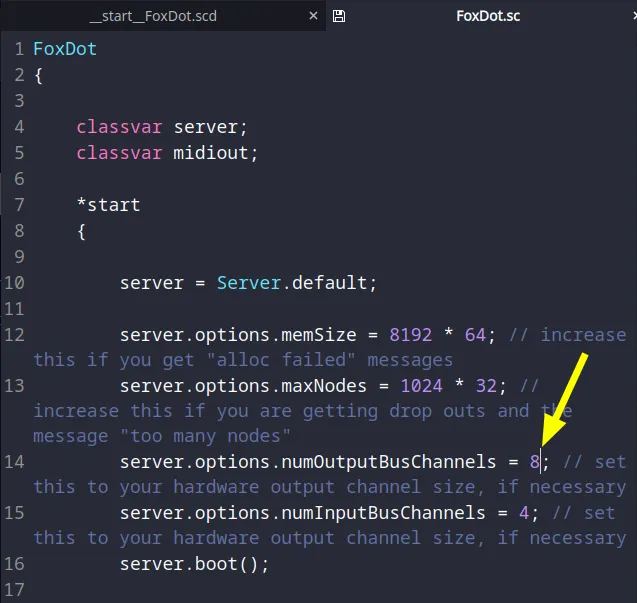Click line number 16 in the gutter
637x603 pixels.
(x=14, y=564)
